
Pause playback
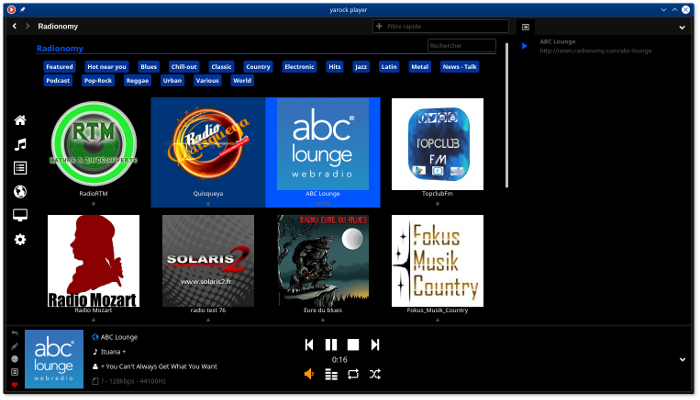pyautogui.click(x=331, y=345)
